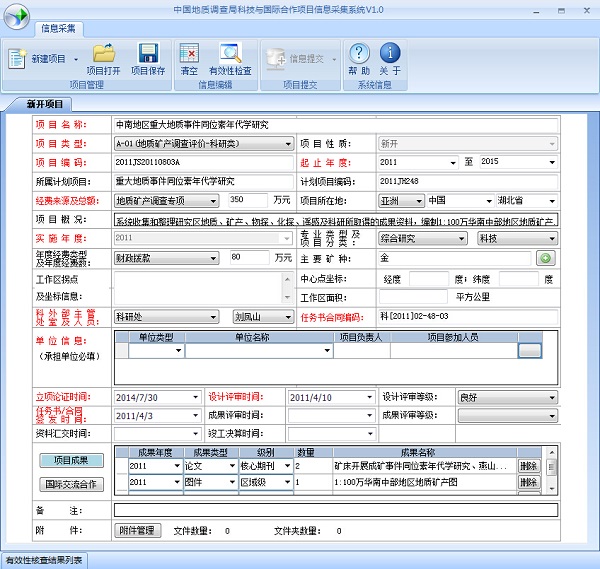Viewport: 600px width, 569px height.
Task: Open the 成果评审等级 dropdown
Action: click(552, 416)
